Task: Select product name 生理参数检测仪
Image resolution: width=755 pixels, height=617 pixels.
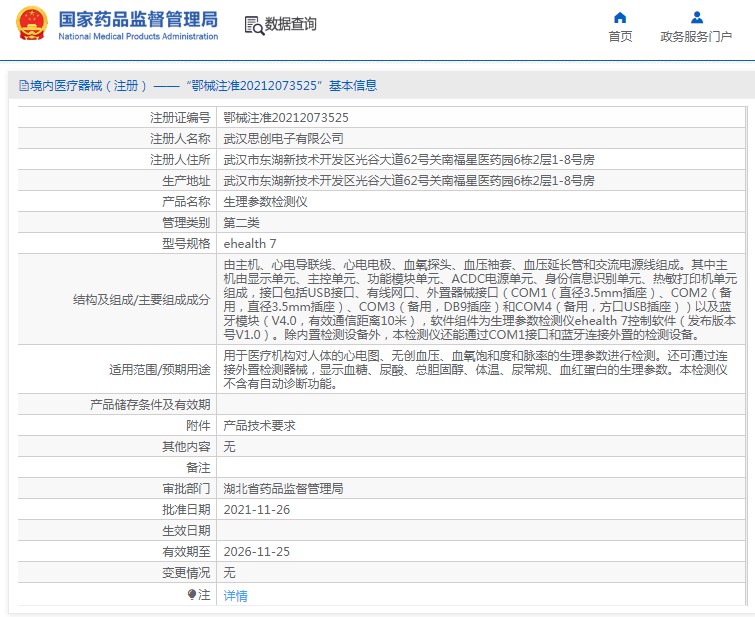Action: tap(265, 202)
